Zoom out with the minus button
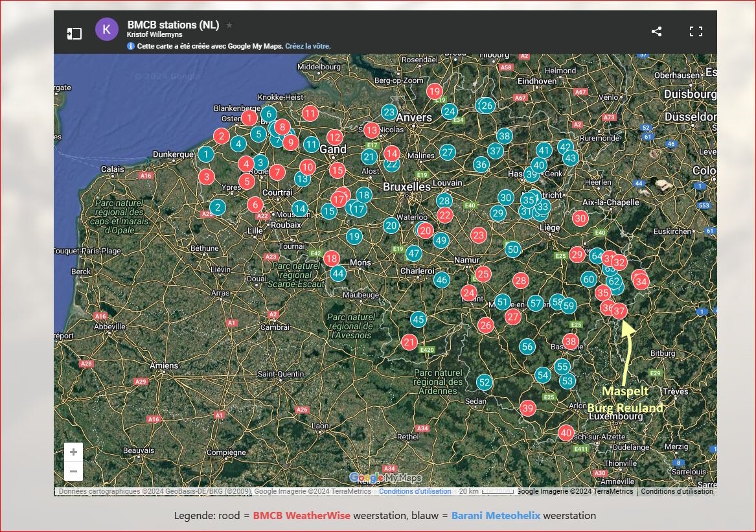 [73, 471]
